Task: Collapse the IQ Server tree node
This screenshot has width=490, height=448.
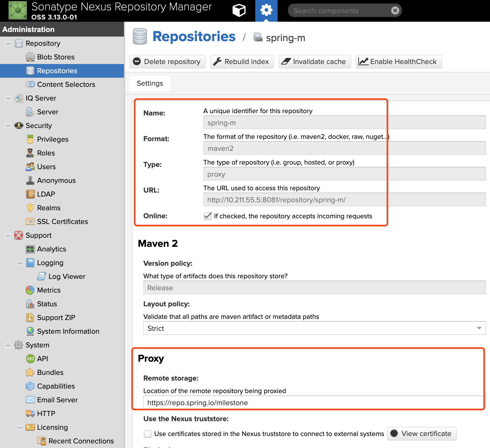Action: coord(8,99)
